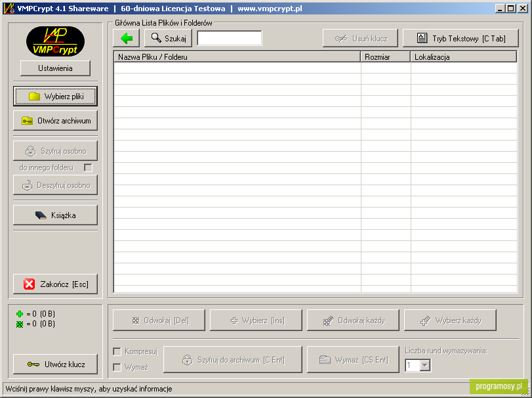Click Wymaż [CS Ent] button
Image resolution: width=532 pixels, height=398 pixels.
[x=353, y=360]
